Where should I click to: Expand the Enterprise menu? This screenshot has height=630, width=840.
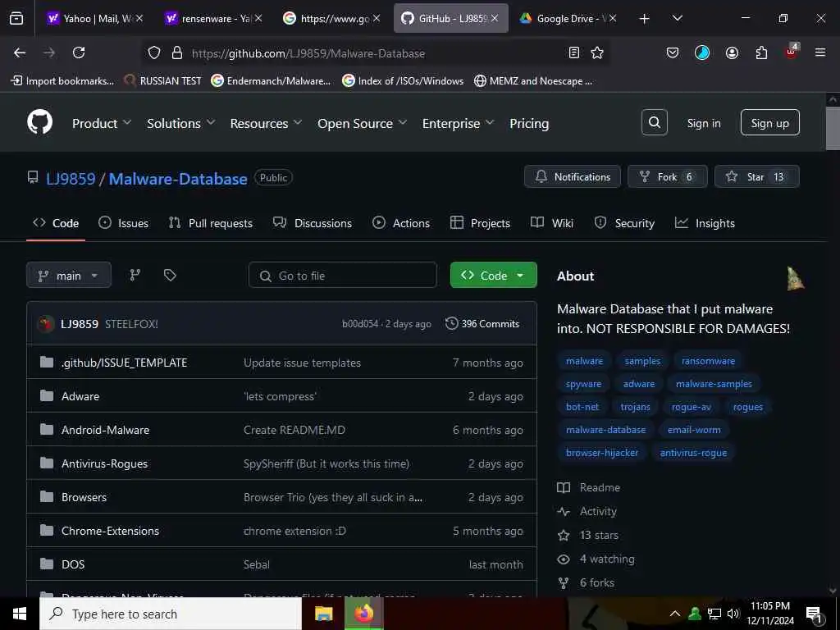click(458, 123)
